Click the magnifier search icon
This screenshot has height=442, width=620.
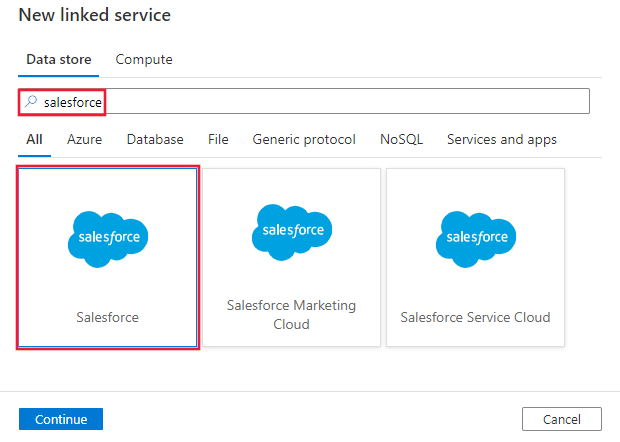pos(32,102)
